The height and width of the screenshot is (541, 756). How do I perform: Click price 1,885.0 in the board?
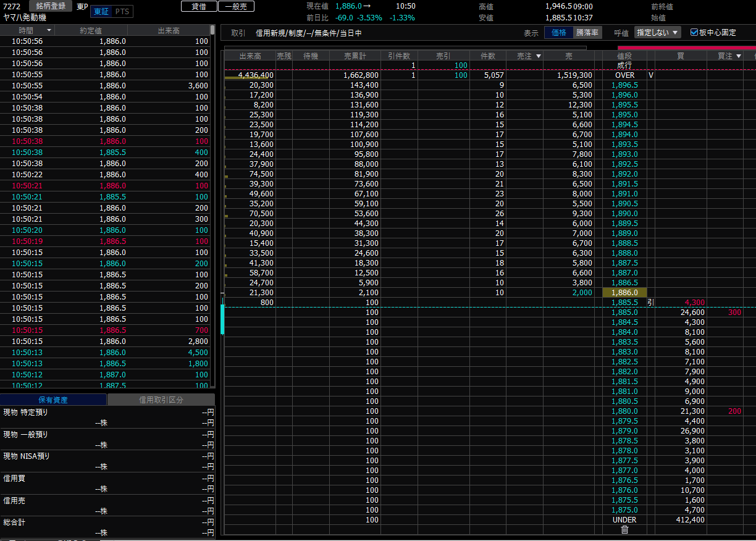[x=624, y=312]
